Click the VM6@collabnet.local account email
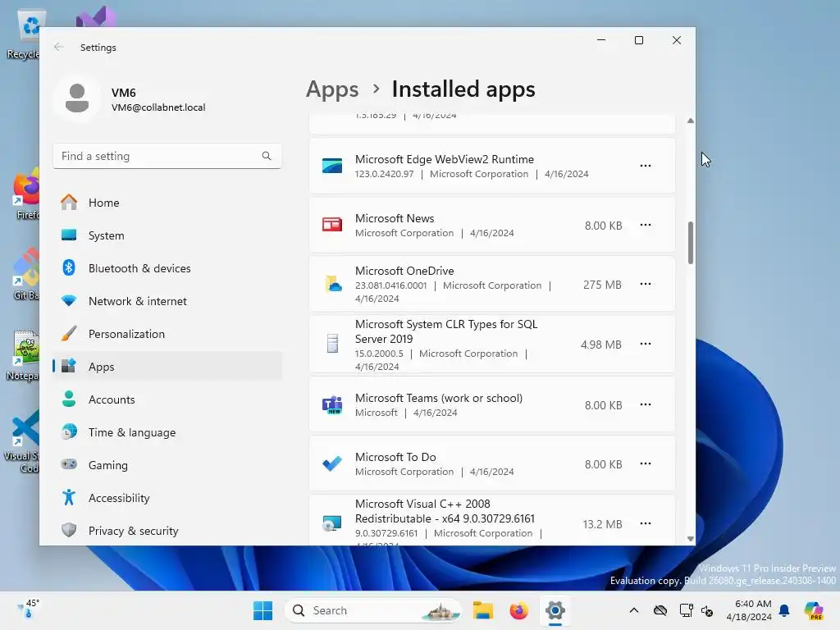Image resolution: width=840 pixels, height=630 pixels. tap(158, 107)
